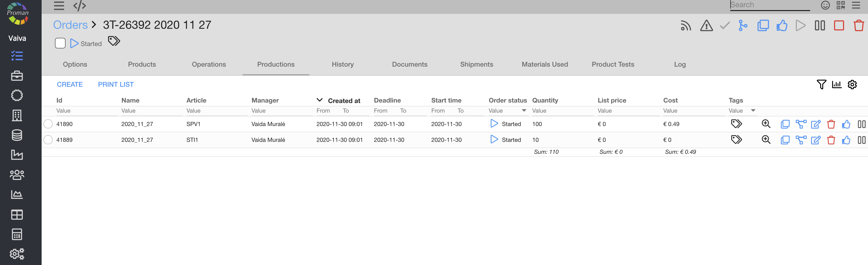This screenshot has width=868, height=265.
Task: Click magnifier preview icon for row 41890
Action: pos(766,124)
